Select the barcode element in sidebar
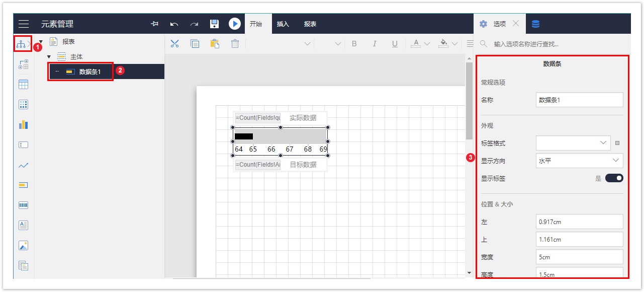644x292 pixels. point(23,205)
